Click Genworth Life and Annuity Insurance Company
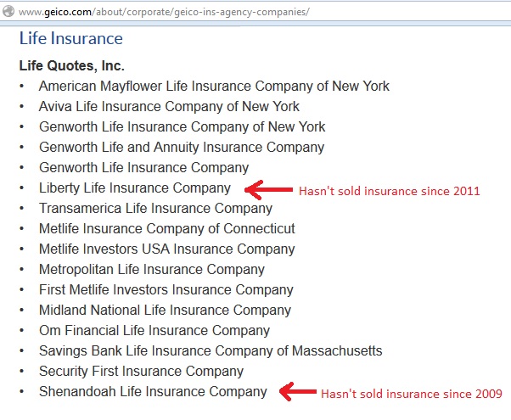 (x=182, y=148)
